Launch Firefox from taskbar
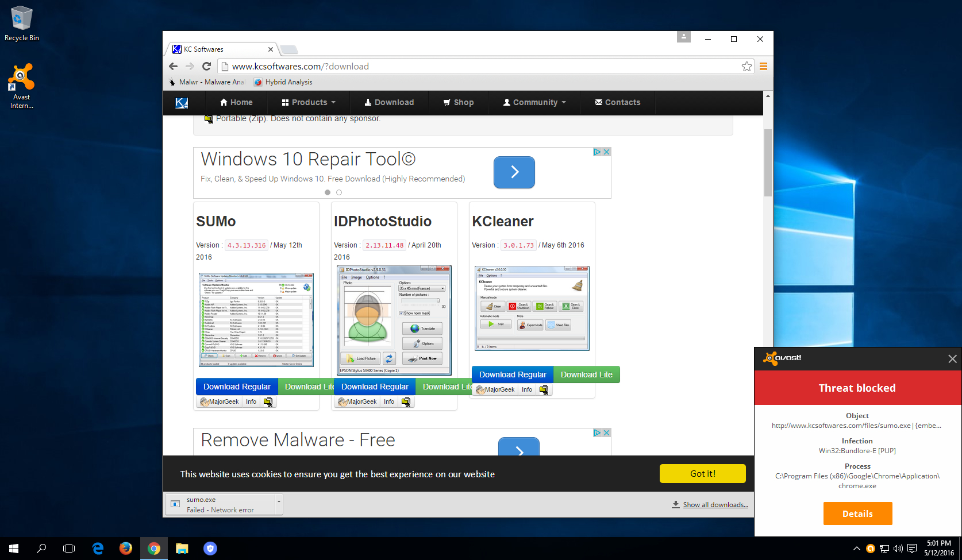The width and height of the screenshot is (962, 560). (x=125, y=549)
